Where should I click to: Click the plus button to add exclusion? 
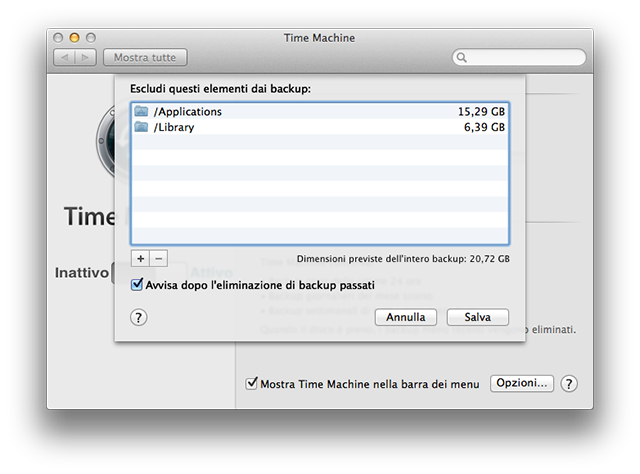click(x=141, y=258)
